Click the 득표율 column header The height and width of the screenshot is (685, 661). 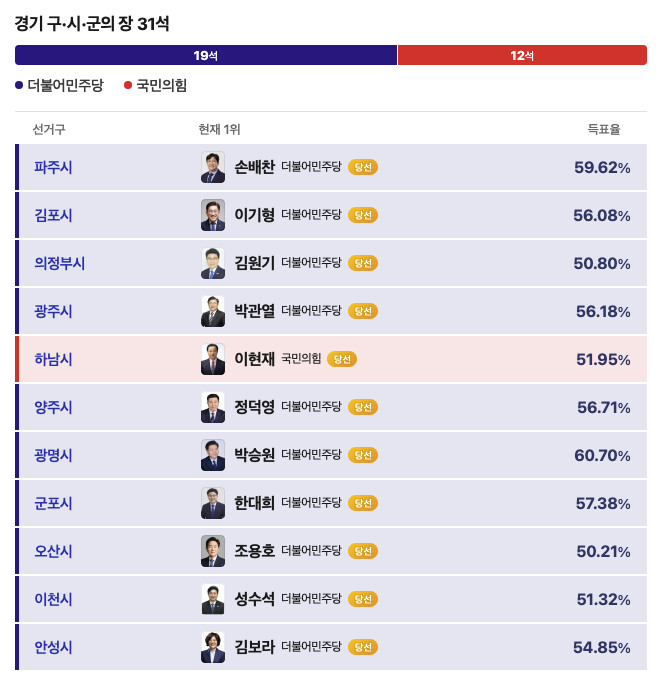pyautogui.click(x=604, y=129)
